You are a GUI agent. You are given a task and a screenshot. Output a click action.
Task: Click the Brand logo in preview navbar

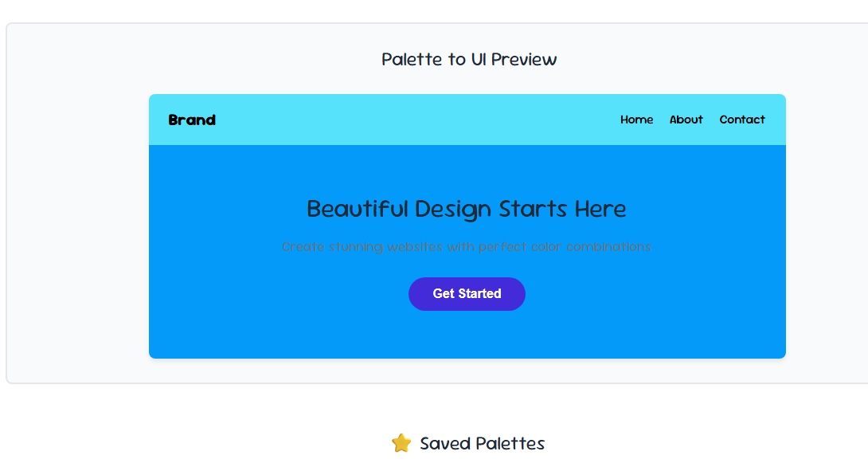click(192, 120)
